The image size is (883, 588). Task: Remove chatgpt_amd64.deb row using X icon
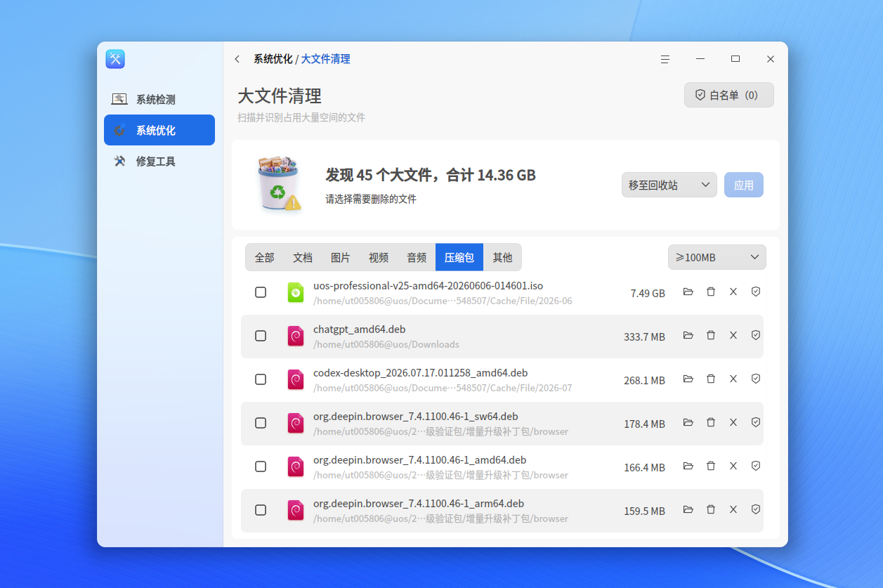[x=733, y=335]
